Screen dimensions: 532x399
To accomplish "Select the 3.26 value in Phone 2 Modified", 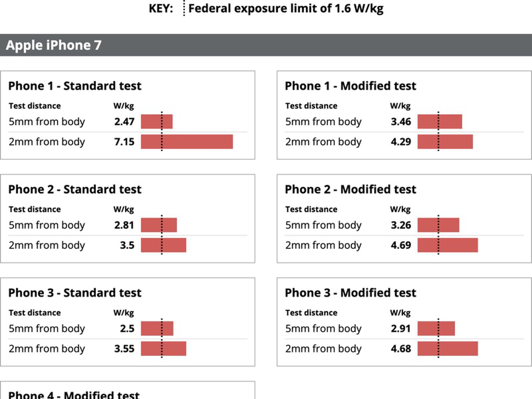I will [401, 225].
